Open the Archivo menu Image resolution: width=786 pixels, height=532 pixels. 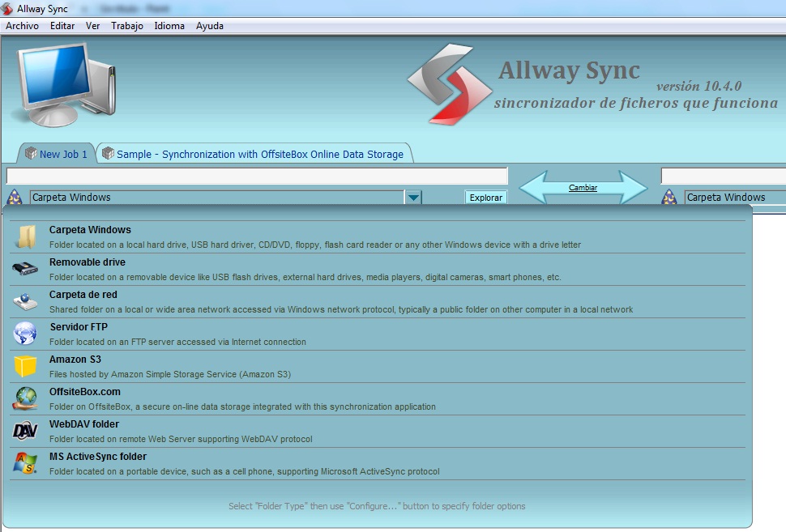22,26
